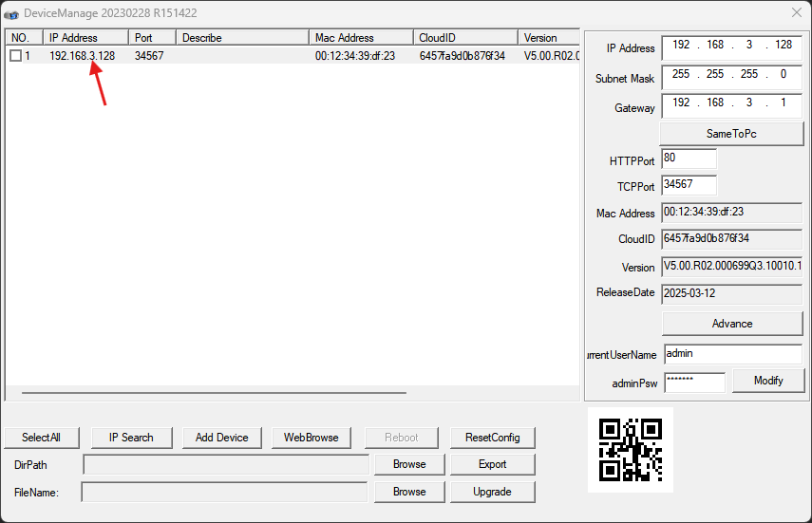This screenshot has width=812, height=523.
Task: Browse for the DirPath folder
Action: tap(409, 464)
